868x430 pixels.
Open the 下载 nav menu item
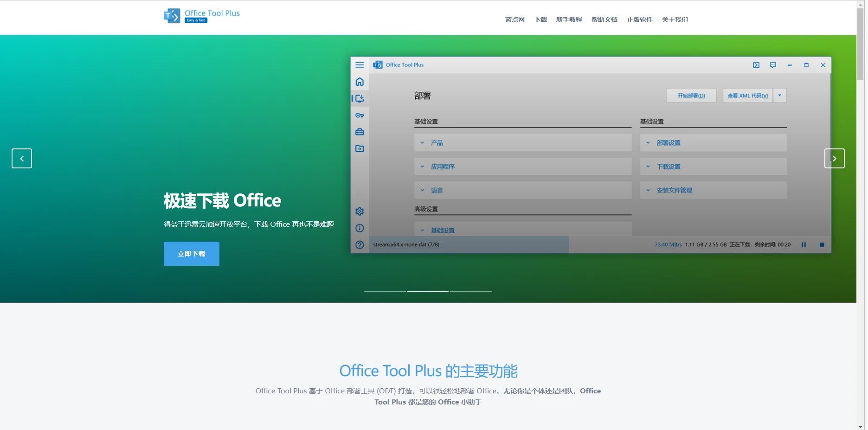[x=540, y=19]
